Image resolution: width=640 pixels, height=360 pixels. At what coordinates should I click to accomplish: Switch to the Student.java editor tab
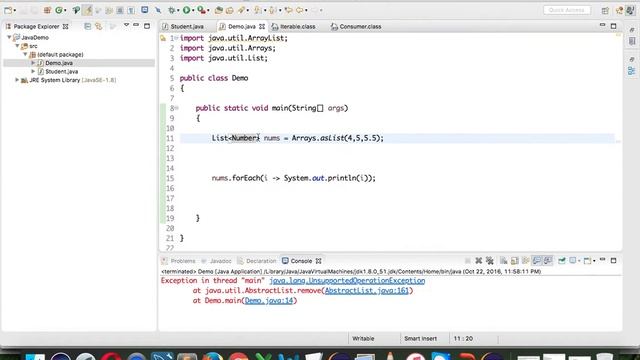pos(187,27)
